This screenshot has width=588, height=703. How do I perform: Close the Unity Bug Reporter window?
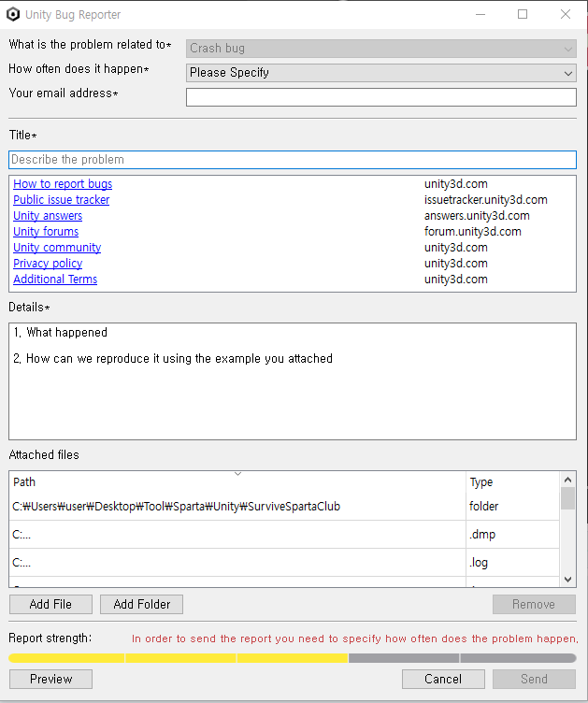566,14
